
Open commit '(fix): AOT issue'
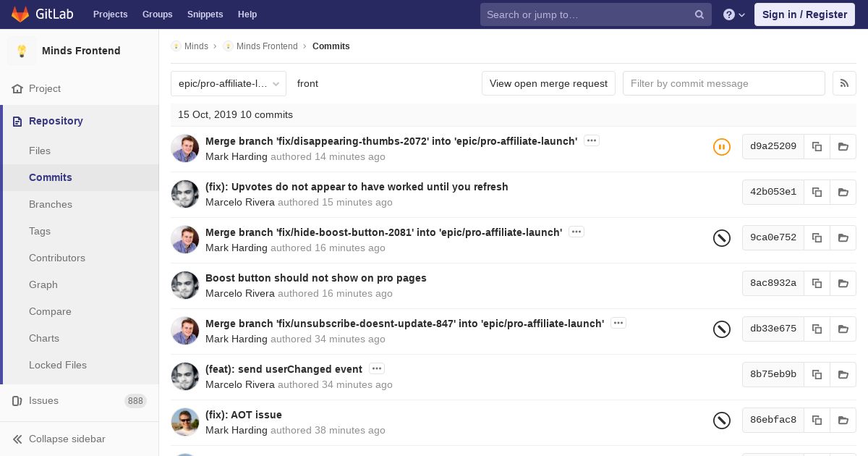point(244,415)
